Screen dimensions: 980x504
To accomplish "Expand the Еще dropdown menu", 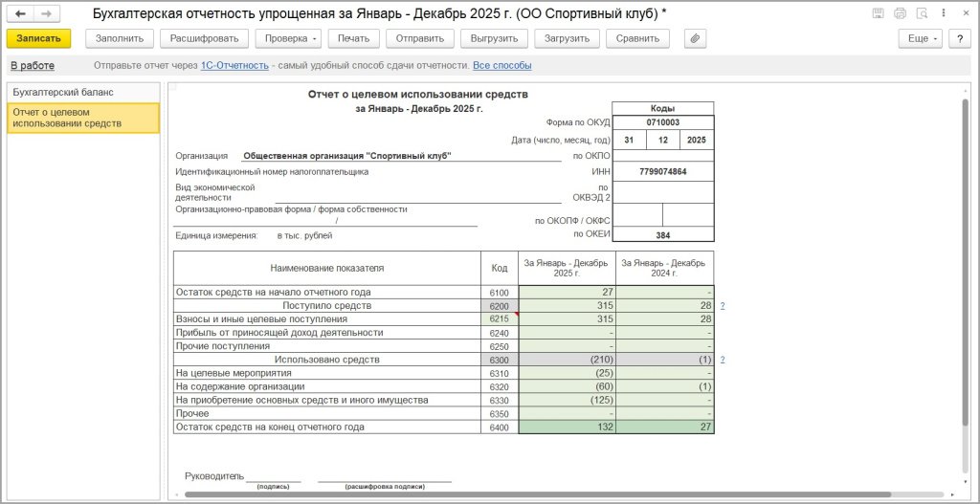I will (x=922, y=38).
